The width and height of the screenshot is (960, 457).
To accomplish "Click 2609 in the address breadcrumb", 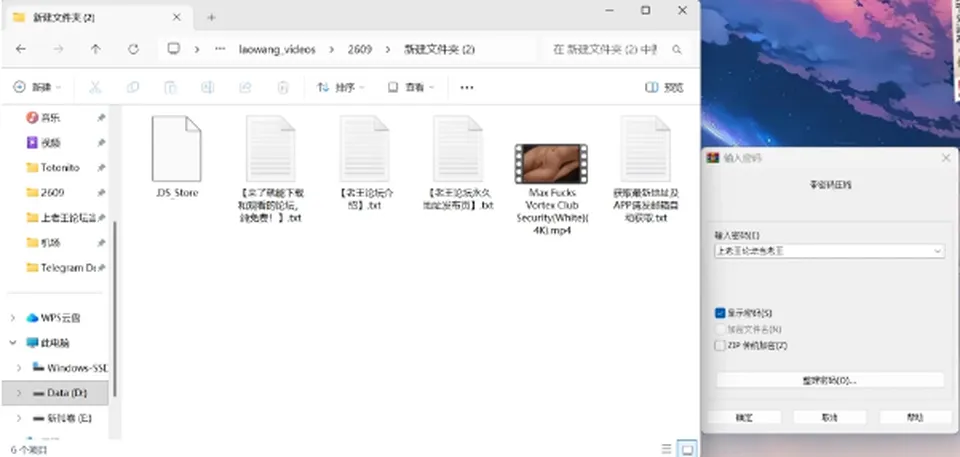I will [x=360, y=50].
